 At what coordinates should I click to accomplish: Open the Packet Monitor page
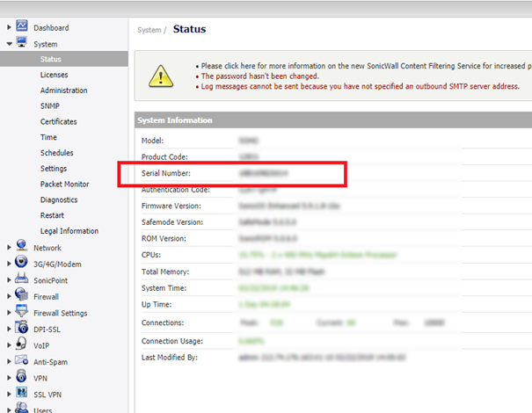[64, 185]
